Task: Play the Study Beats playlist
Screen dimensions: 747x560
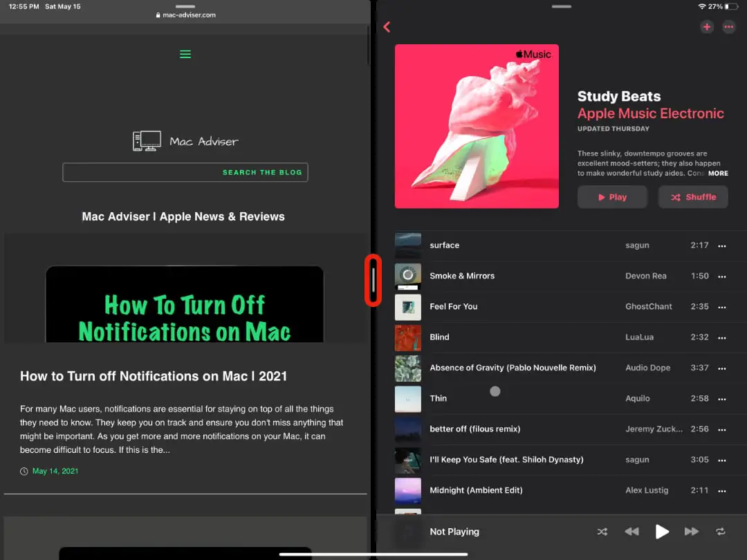Action: point(612,197)
